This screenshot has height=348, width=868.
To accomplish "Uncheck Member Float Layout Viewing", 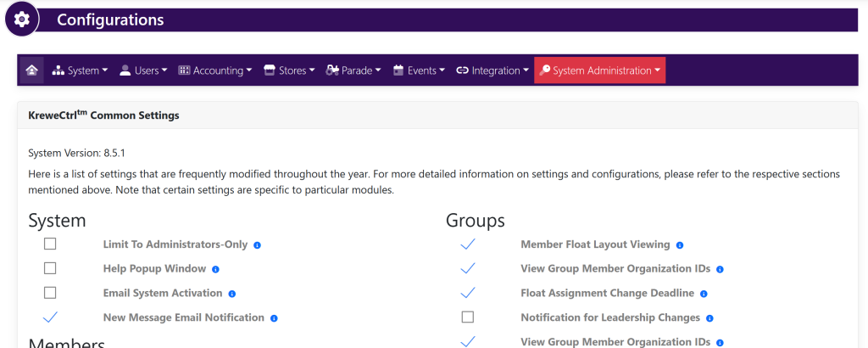I will click(468, 244).
